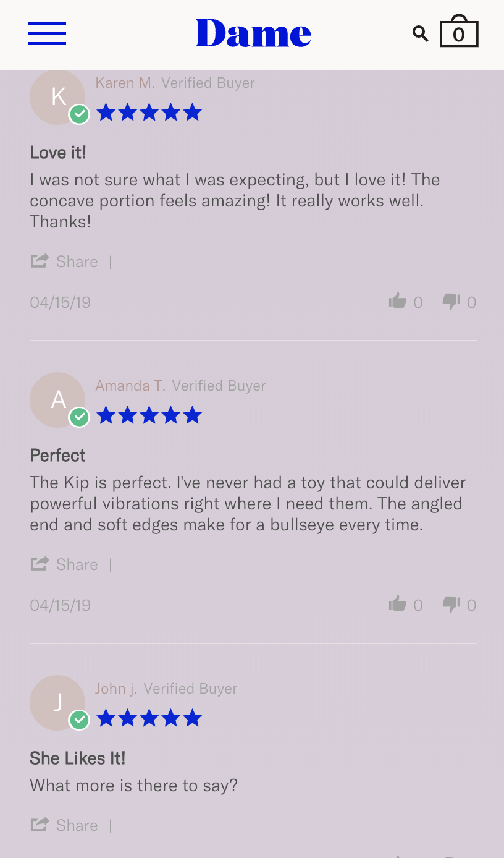504x858 pixels.
Task: Share Amanda T.'s Perfect review
Action: coord(64,564)
